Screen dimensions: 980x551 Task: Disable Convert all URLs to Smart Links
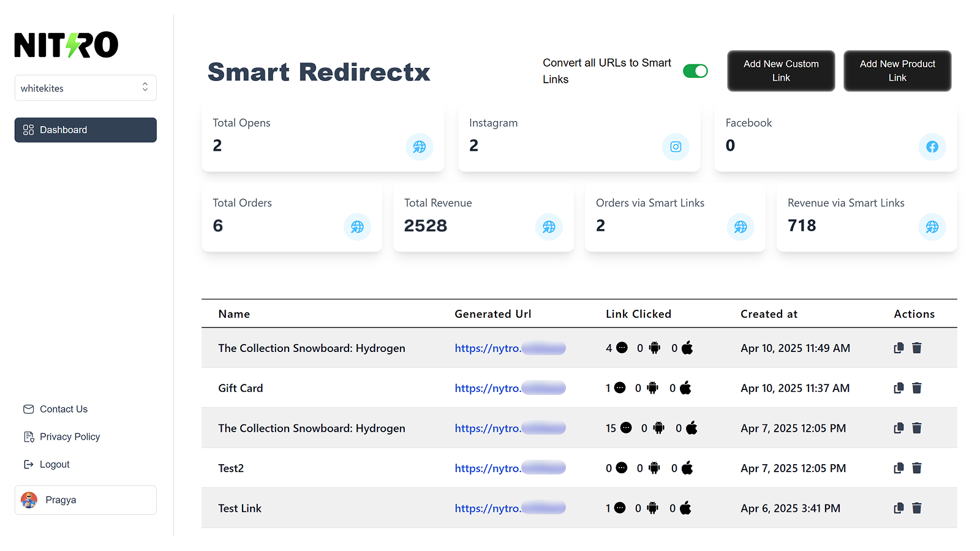click(695, 70)
